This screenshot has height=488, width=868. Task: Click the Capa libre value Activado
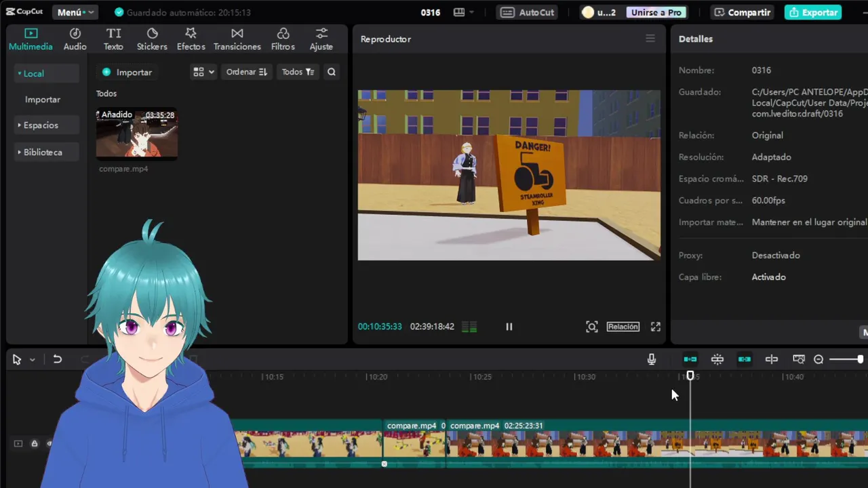[x=769, y=277]
